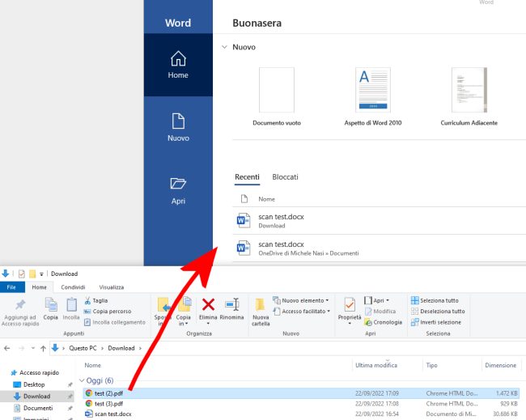Open Condividi ribbon tab
The image size is (526, 420).
coord(73,287)
